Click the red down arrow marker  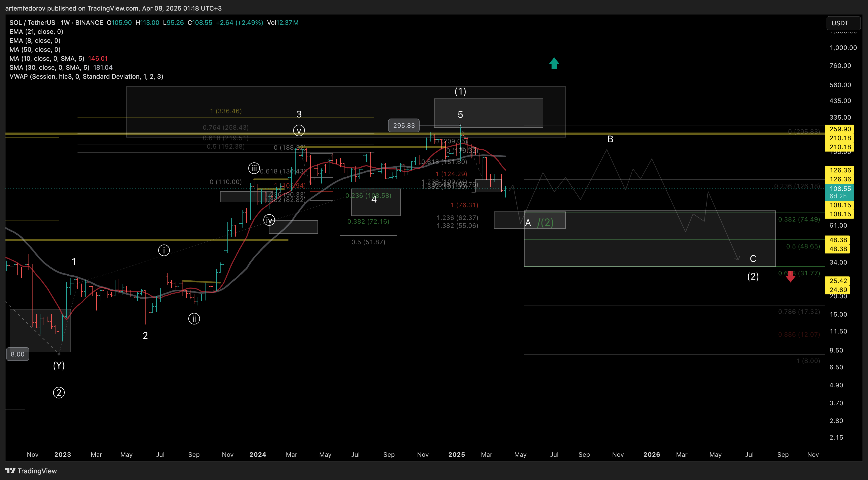click(x=790, y=276)
